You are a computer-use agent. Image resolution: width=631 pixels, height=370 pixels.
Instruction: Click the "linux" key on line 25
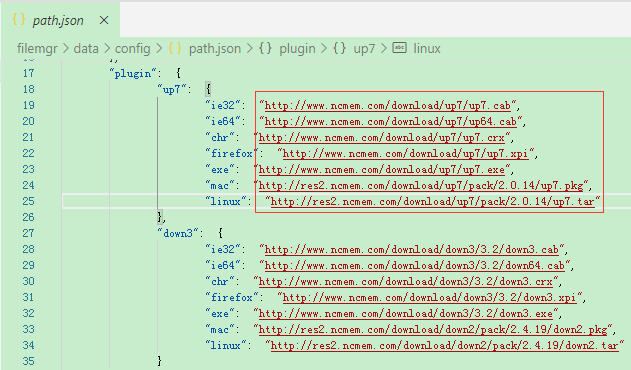[226, 201]
